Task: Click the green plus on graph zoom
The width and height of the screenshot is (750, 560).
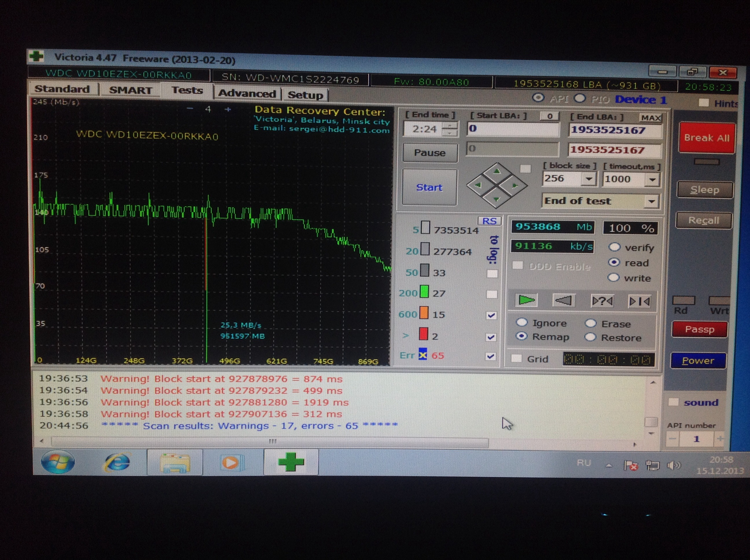Action: [228, 109]
